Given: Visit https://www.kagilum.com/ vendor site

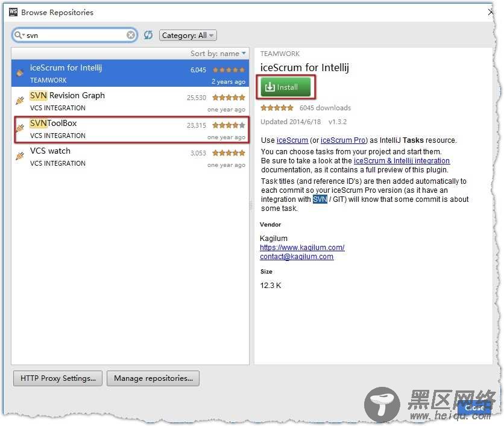Looking at the screenshot, I should click(302, 248).
